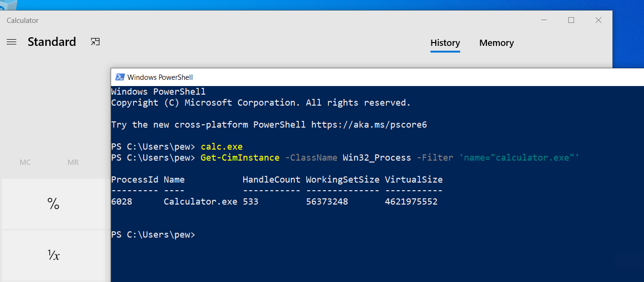Click the HandleCount column header
The height and width of the screenshot is (282, 644).
[x=271, y=180]
